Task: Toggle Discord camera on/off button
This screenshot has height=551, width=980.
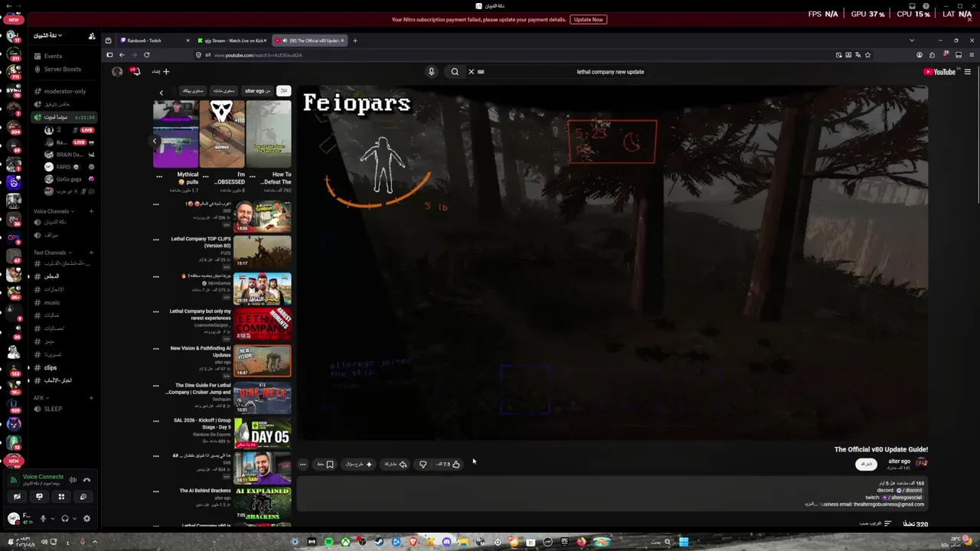Action: 18,497
